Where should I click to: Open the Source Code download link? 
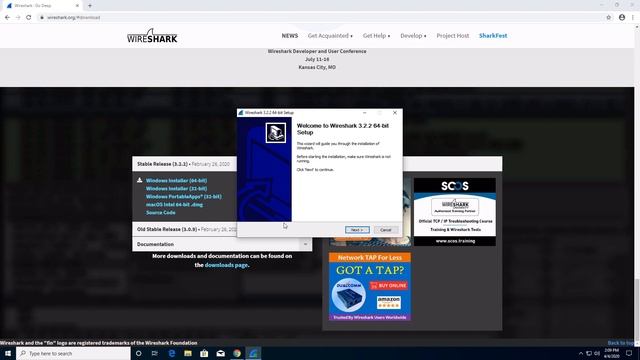pyautogui.click(x=161, y=213)
